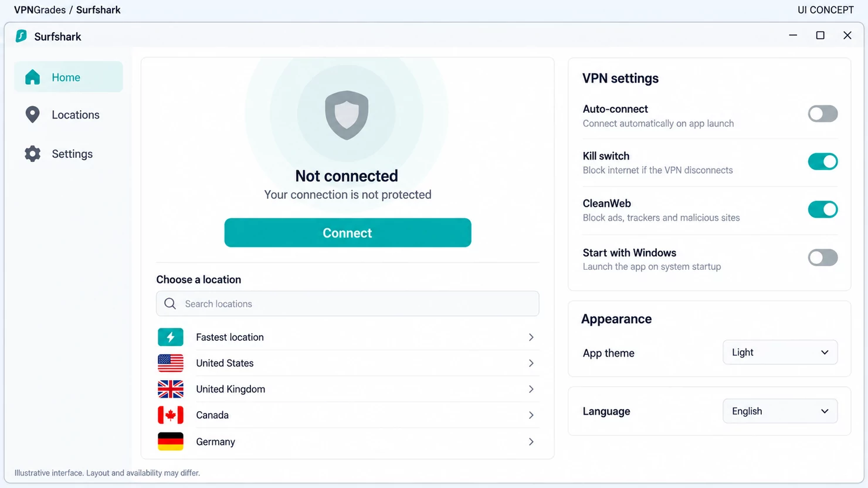Disable the CleanWeb toggle
This screenshot has height=488, width=868.
[x=823, y=209]
